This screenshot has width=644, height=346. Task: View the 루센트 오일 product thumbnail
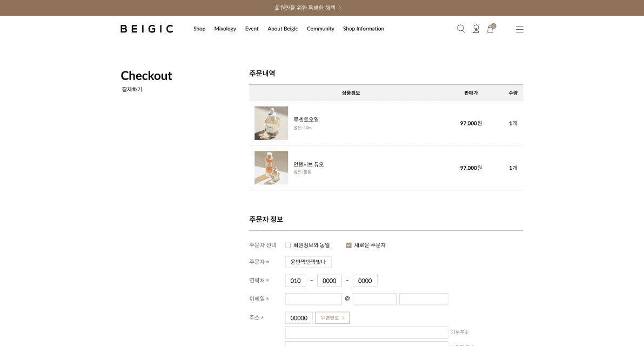pos(271,123)
